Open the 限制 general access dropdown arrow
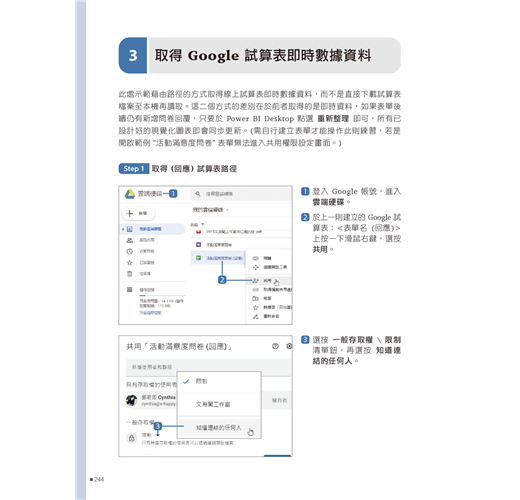Image resolution: width=520 pixels, height=500 pixels. pos(158,435)
